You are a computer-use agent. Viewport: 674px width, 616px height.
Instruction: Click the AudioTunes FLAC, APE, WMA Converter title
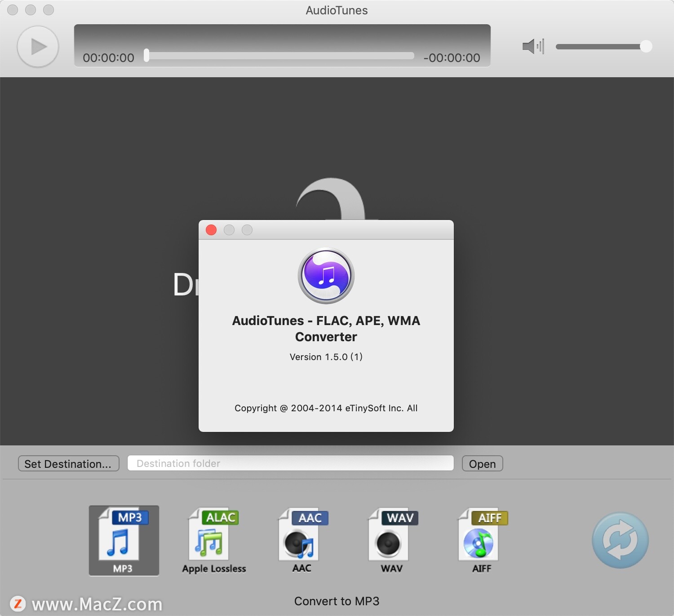(x=326, y=329)
